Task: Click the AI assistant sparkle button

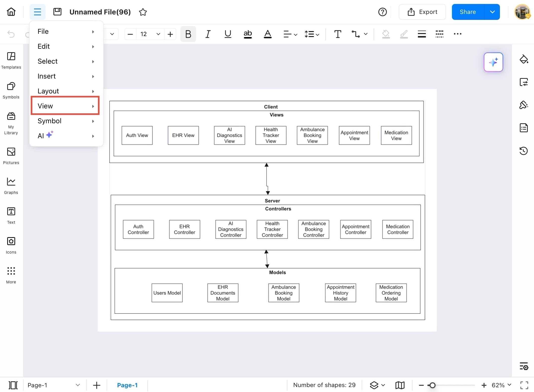Action: click(493, 62)
